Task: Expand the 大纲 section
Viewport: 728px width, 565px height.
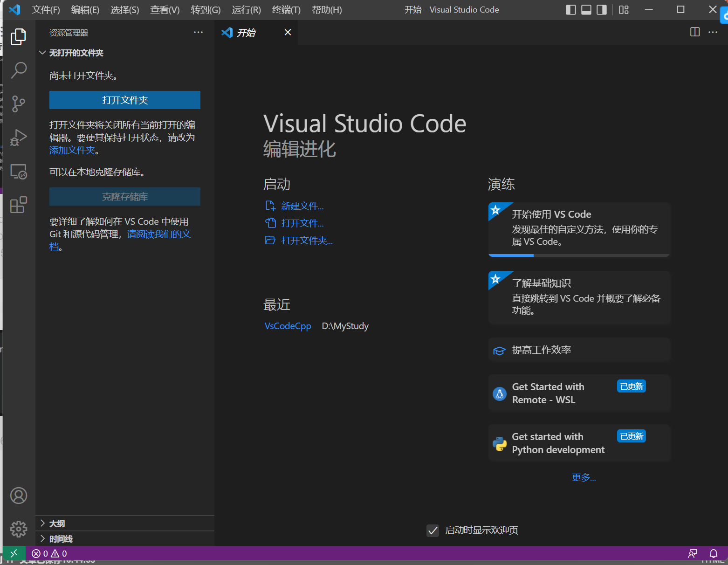Action: 125,524
